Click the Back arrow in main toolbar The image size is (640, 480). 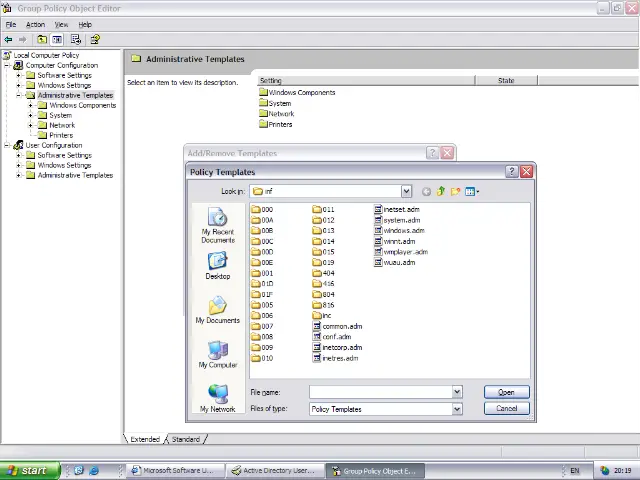[x=8, y=40]
